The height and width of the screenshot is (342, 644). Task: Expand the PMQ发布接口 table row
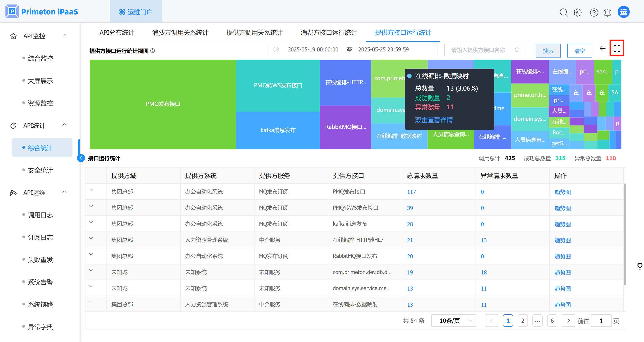(x=91, y=190)
